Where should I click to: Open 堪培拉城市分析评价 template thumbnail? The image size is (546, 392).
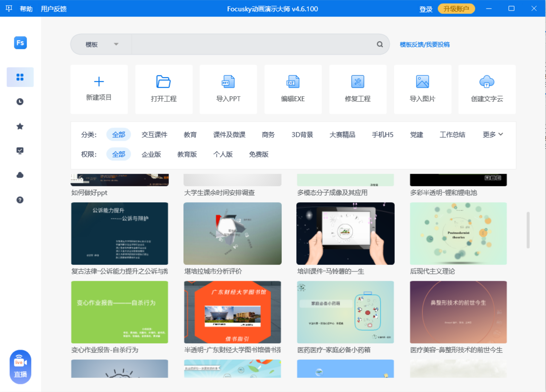(x=232, y=233)
